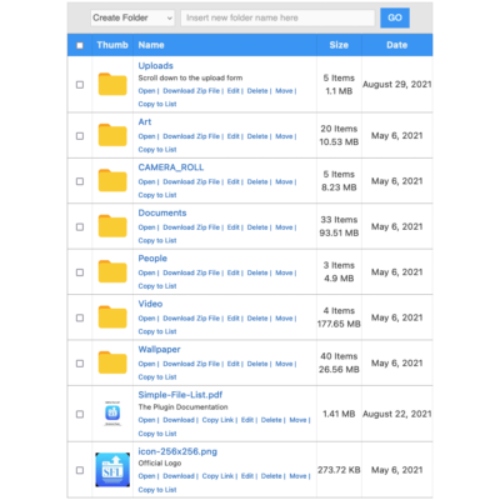Screen dimensions: 500x500
Task: Toggle the select-all checkbox in the header
Action: [80, 45]
